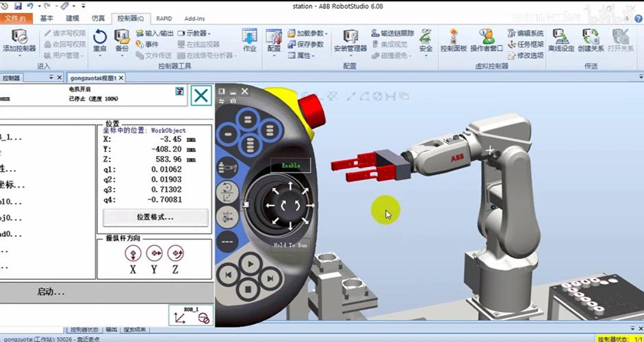Switch to the 建模 (Modeling) tab
Image resolution: width=644 pixels, height=342 pixels.
73,18
